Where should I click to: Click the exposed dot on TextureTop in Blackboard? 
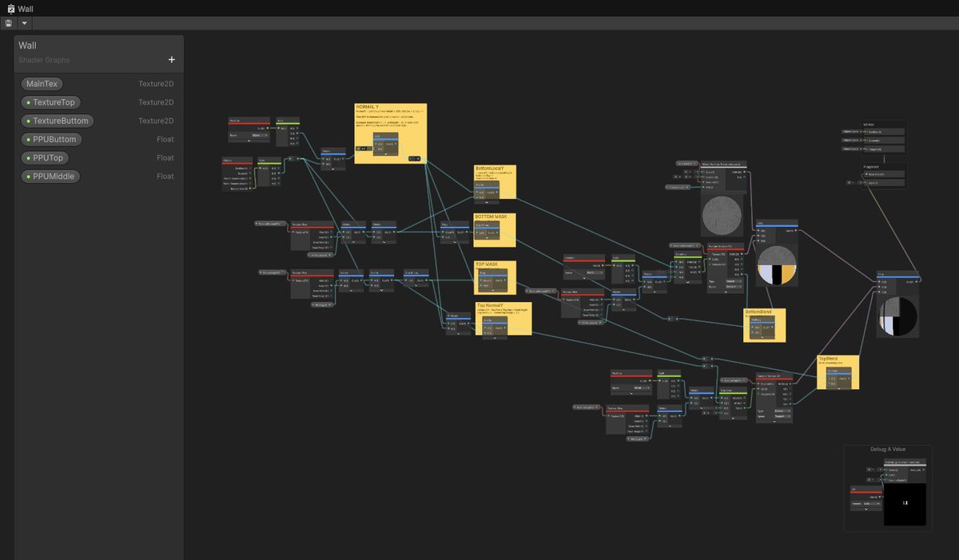29,102
